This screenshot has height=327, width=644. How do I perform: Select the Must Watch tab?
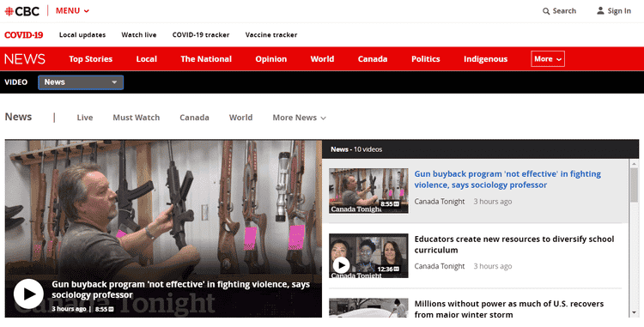(x=137, y=118)
